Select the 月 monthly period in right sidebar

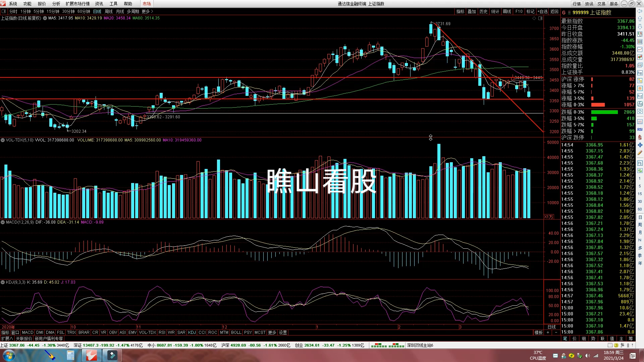640,232
